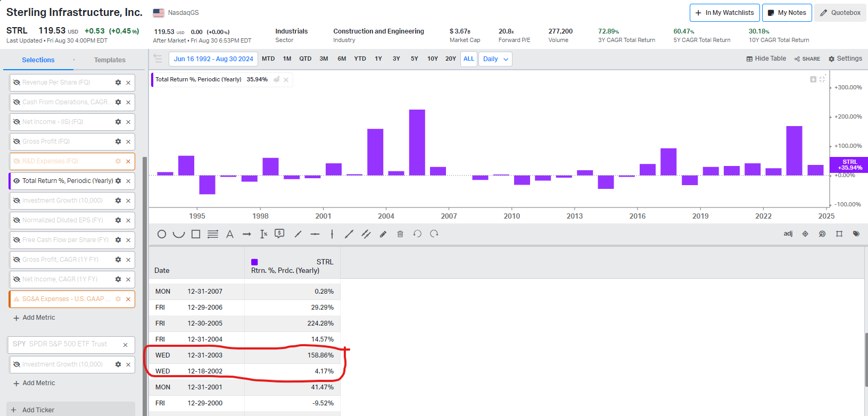
Task: Click Hide Table button
Action: [766, 59]
